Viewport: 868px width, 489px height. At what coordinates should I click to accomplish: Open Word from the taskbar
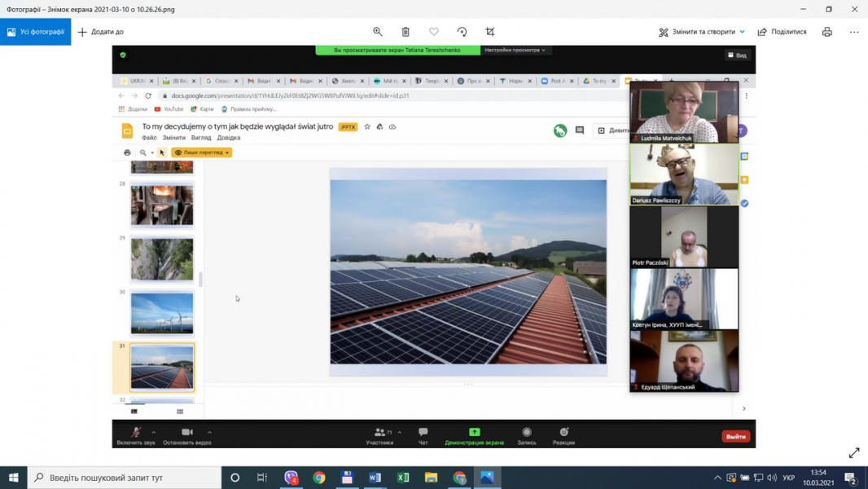pos(375,478)
